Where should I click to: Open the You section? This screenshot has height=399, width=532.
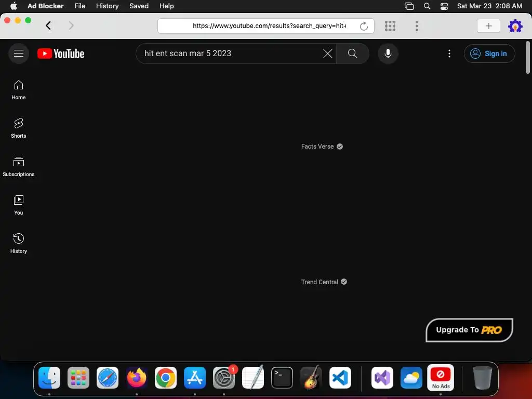(19, 205)
